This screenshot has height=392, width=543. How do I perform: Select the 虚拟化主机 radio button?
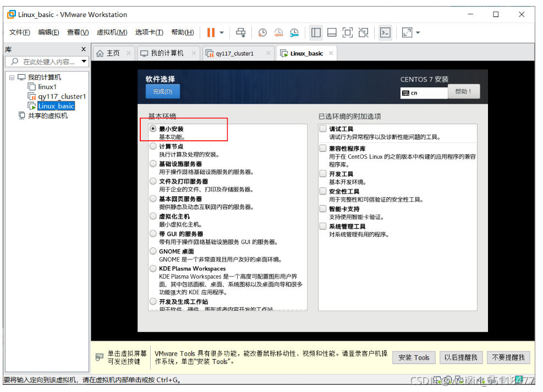(x=153, y=216)
